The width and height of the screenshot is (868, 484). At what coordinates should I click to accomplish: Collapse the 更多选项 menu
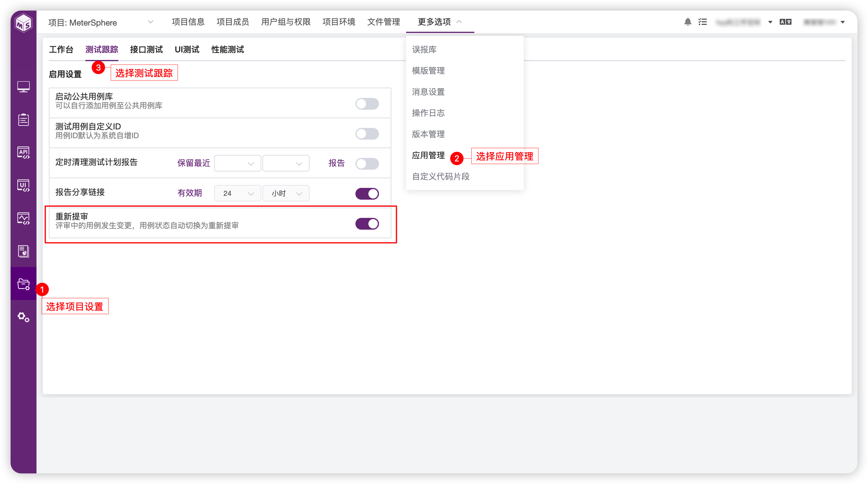coord(440,22)
